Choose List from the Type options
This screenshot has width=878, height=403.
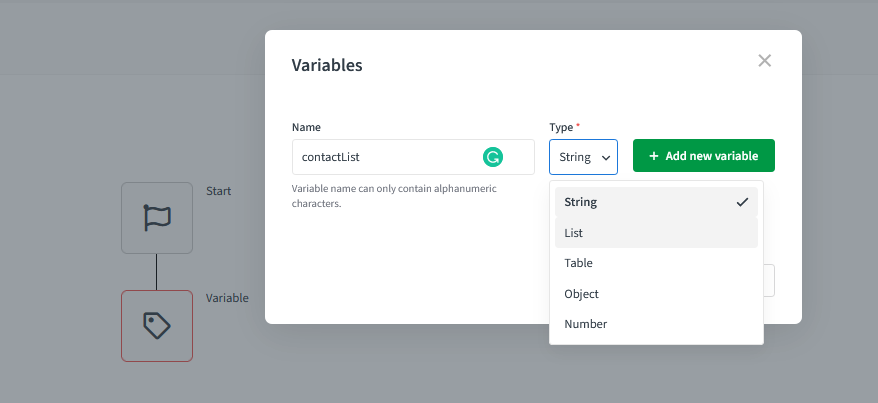pyautogui.click(x=574, y=233)
